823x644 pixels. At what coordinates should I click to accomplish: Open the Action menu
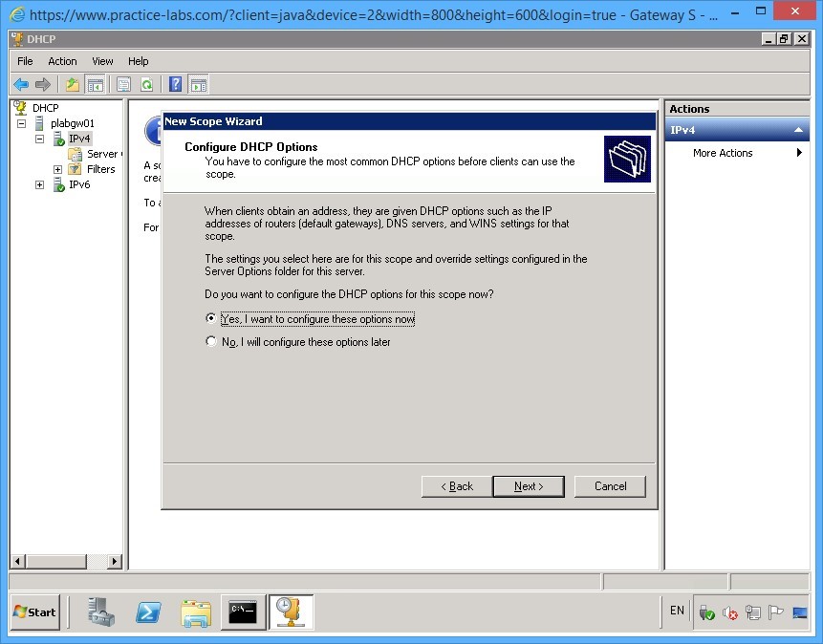(62, 60)
